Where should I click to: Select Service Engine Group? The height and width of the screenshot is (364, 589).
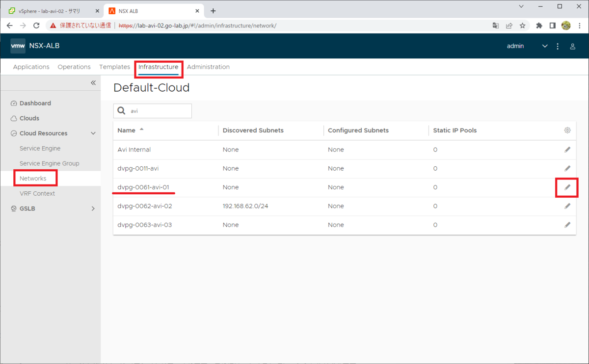tap(49, 163)
